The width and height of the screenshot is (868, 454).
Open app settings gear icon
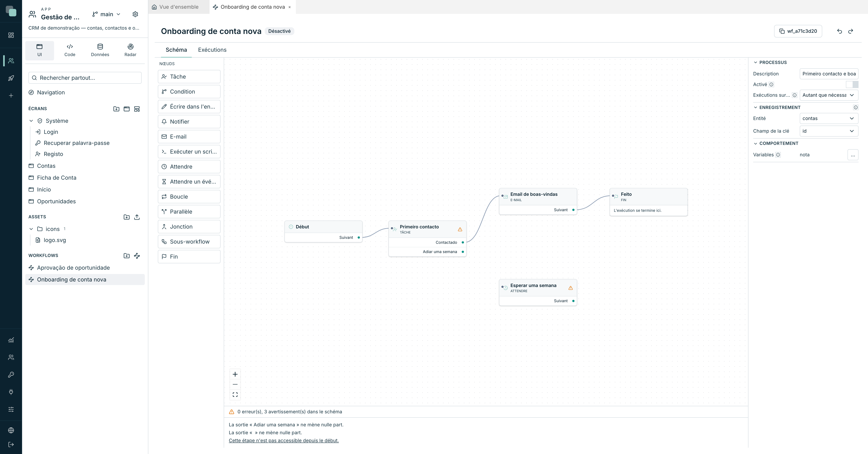click(135, 14)
